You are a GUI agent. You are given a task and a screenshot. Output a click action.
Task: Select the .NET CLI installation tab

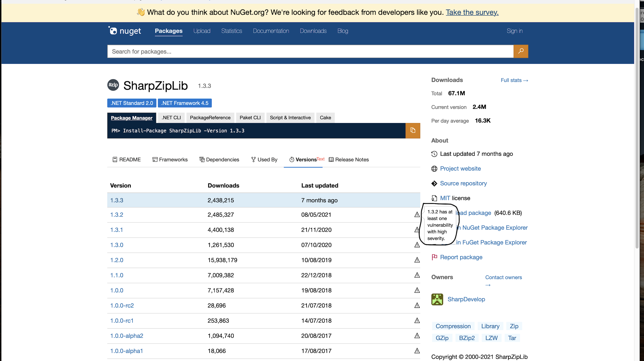point(171,117)
